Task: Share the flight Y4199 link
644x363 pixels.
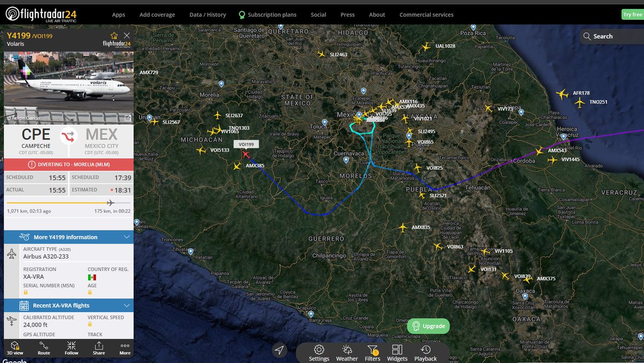Action: coord(99,348)
